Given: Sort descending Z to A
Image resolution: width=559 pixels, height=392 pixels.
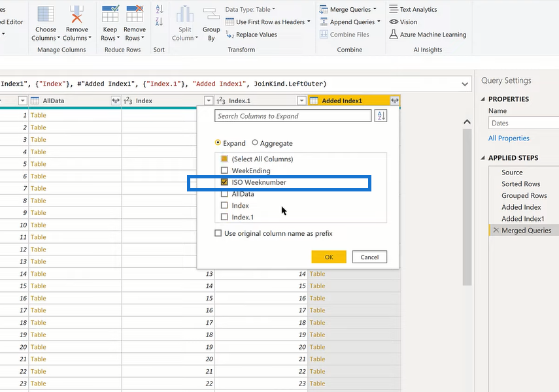Looking at the screenshot, I should point(159,22).
